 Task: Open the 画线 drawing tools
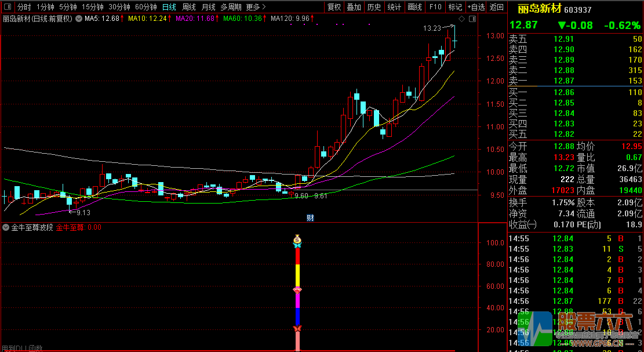[x=414, y=7]
